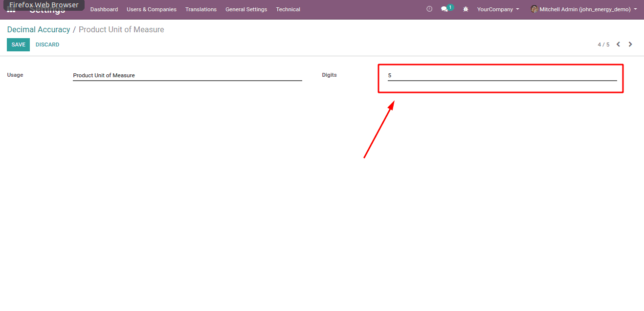Click the Product Unit of Measure breadcrumb title

point(121,30)
